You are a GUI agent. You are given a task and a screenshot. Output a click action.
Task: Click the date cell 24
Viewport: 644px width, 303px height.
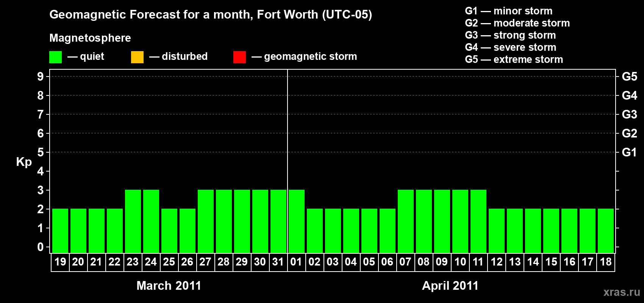pyautogui.click(x=151, y=262)
